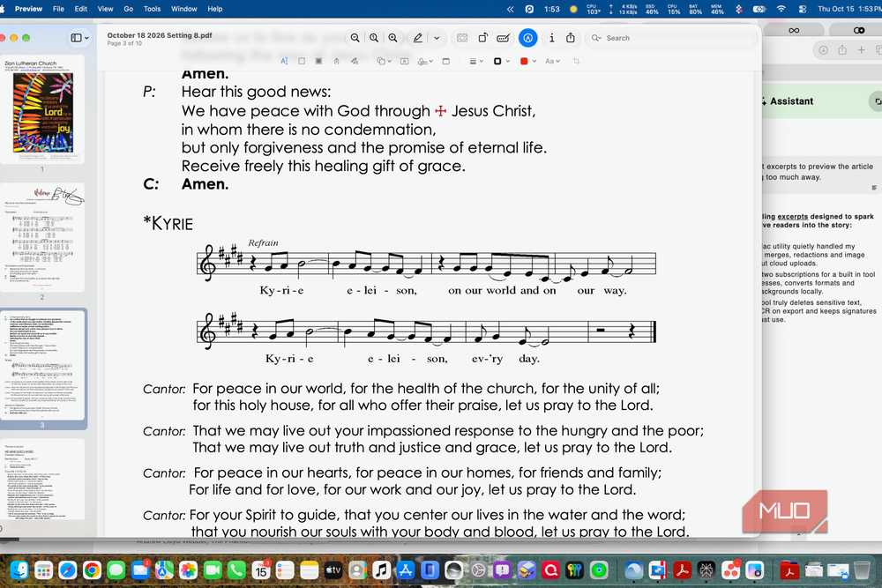Viewport: 882px width, 588px height.
Task: Click the zoom out magnifier in Preview toolbar
Action: click(355, 38)
